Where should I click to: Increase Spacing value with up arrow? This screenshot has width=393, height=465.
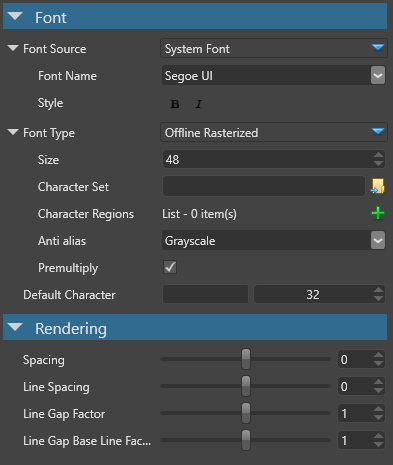pyautogui.click(x=378, y=355)
